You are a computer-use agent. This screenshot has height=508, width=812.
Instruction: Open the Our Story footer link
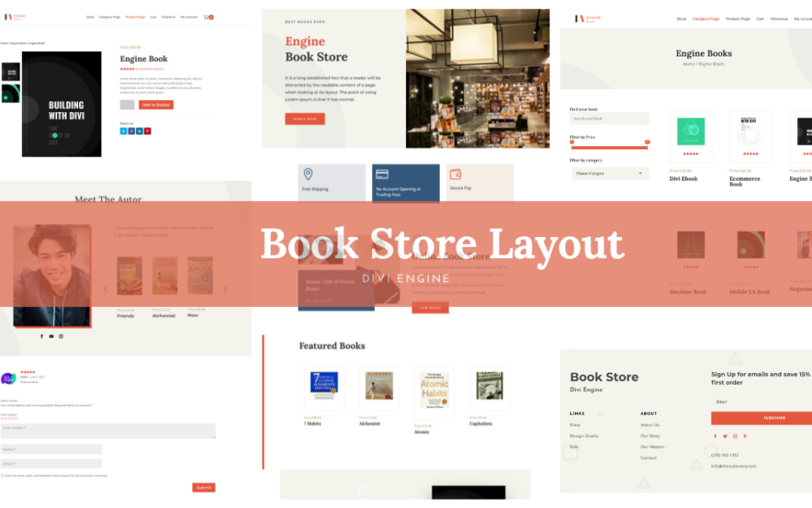click(650, 436)
